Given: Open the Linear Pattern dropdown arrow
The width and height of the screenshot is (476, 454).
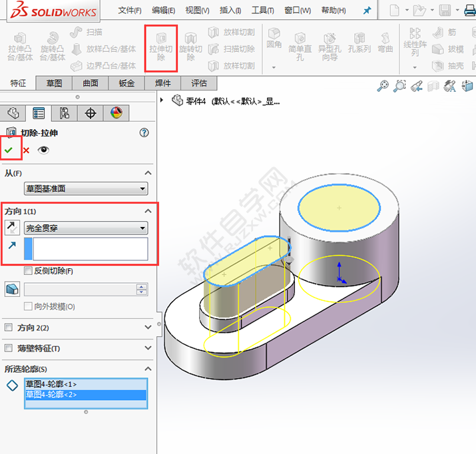Looking at the screenshot, I should [415, 67].
